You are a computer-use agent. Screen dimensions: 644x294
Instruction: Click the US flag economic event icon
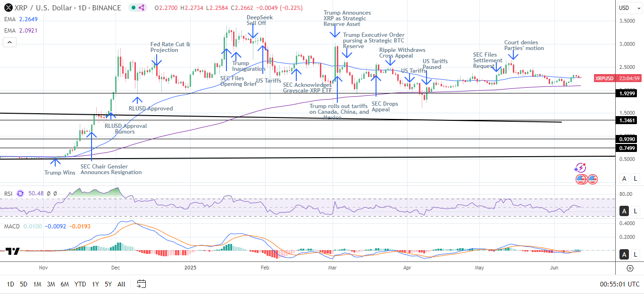coord(593,179)
